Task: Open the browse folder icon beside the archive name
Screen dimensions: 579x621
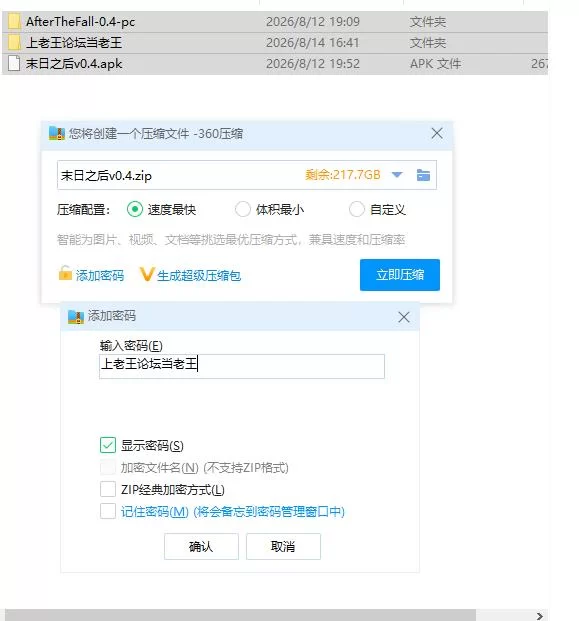Action: coord(423,175)
